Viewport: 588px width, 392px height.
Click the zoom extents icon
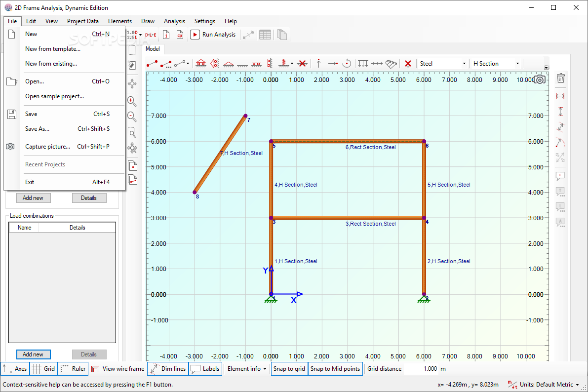click(x=132, y=148)
